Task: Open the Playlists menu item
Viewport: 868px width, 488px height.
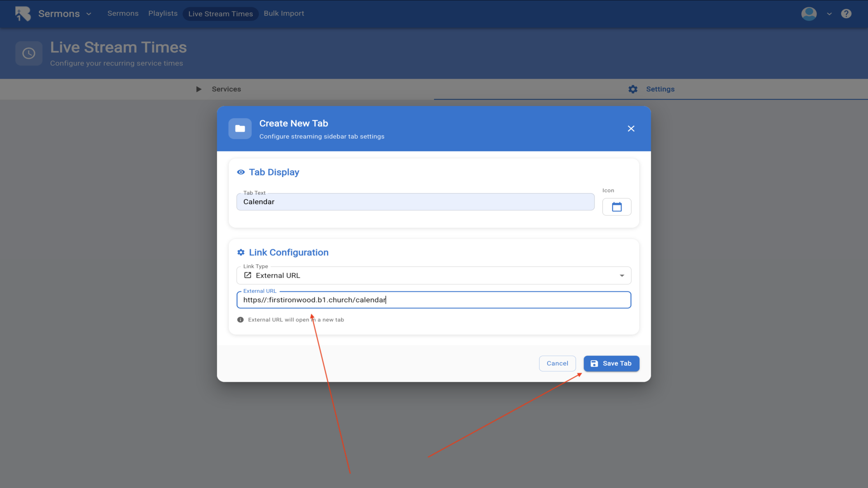Action: point(163,14)
